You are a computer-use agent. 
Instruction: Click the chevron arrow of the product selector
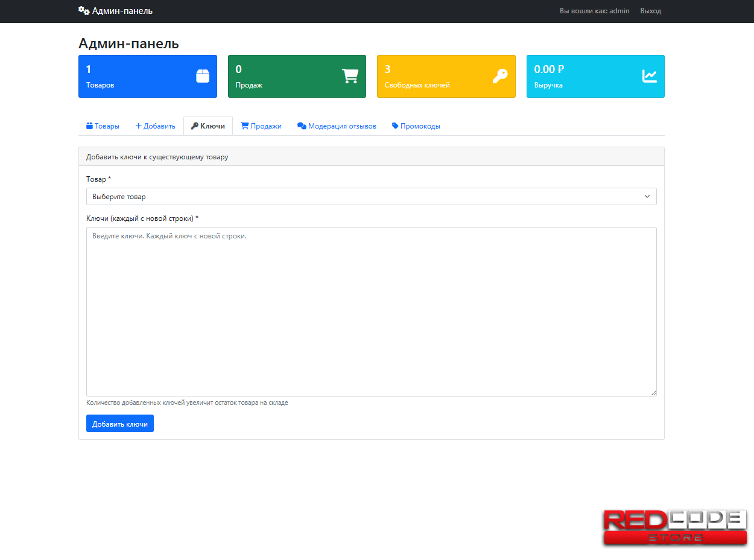pos(647,197)
